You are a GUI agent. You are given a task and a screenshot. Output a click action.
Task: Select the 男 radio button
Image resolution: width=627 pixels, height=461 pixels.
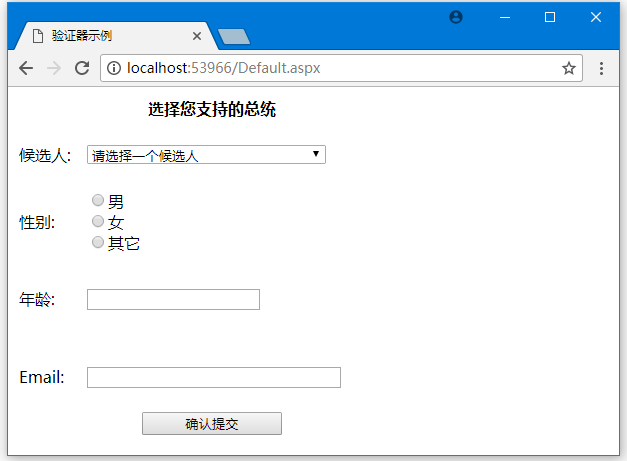98,201
